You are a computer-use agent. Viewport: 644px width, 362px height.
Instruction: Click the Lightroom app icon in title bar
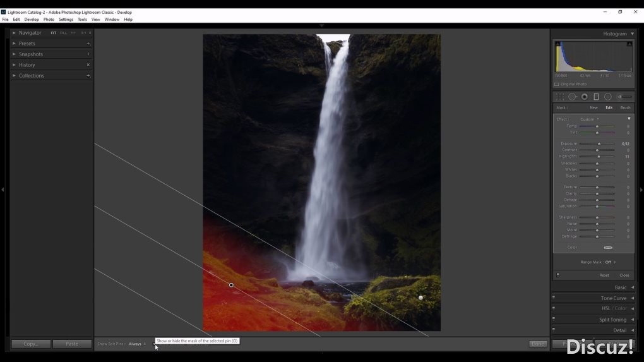(x=3, y=13)
